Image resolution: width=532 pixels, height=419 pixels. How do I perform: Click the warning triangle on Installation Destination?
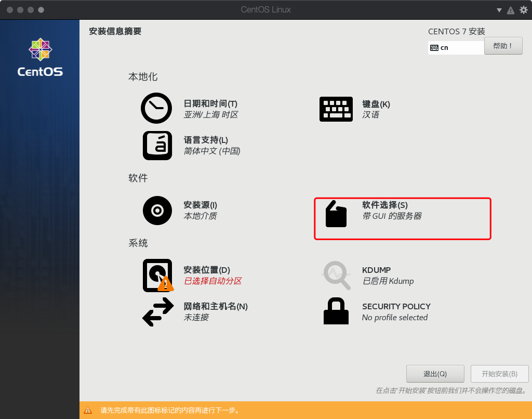pyautogui.click(x=165, y=283)
